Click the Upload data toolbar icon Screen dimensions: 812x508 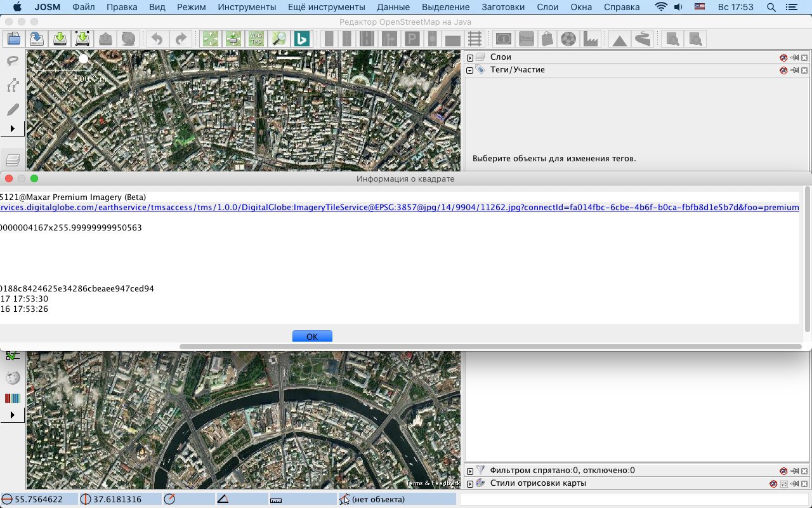[x=105, y=39]
